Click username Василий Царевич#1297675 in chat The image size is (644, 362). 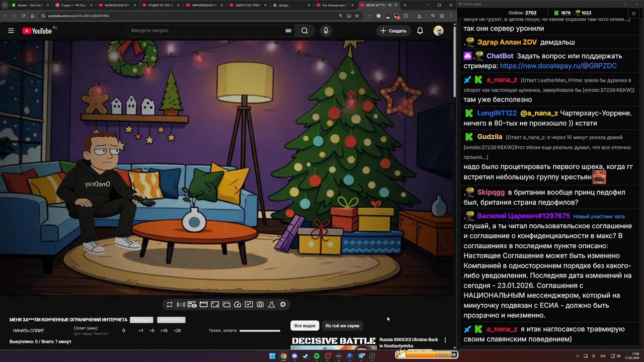click(523, 216)
